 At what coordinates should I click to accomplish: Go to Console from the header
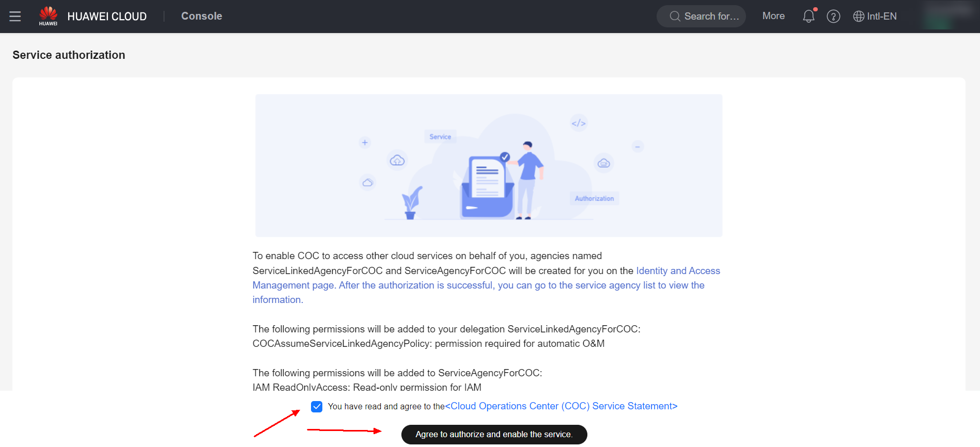(x=201, y=16)
